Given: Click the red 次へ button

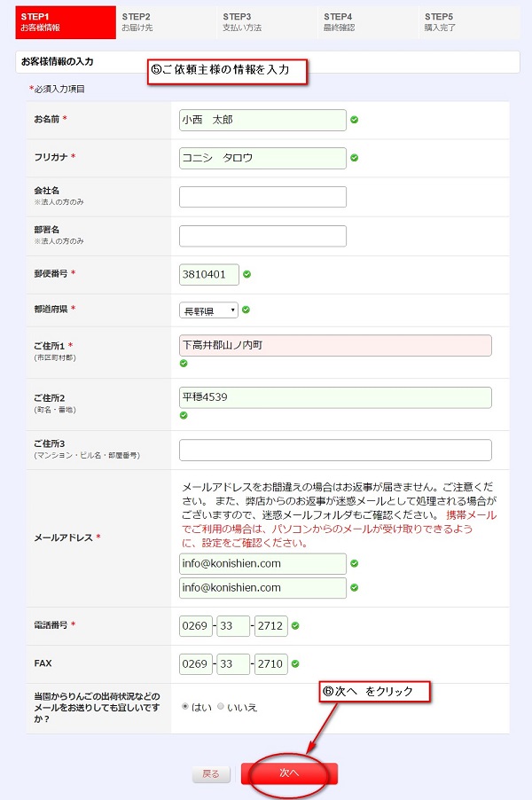Looking at the screenshot, I should pos(289,773).
